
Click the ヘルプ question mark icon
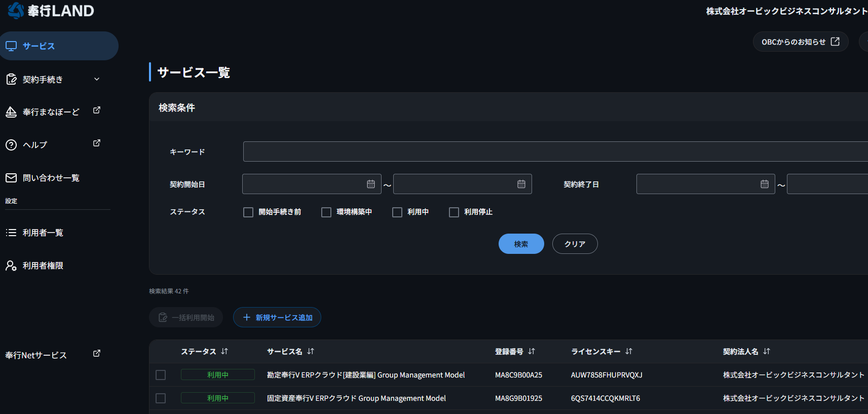pos(11,145)
